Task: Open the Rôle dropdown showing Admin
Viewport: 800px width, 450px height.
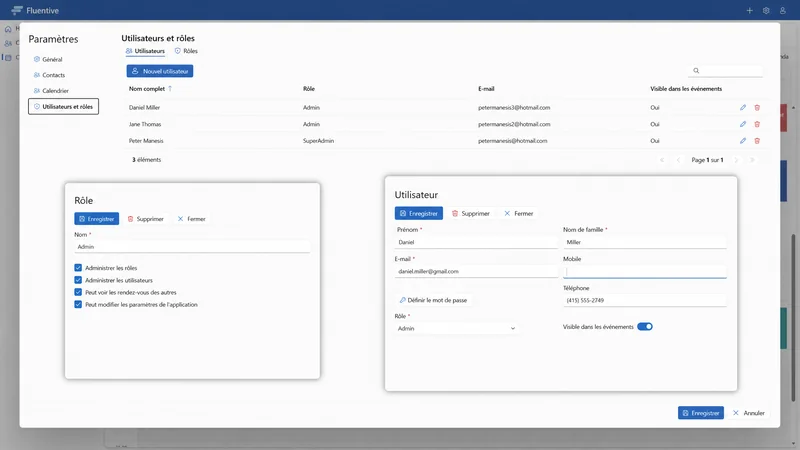Action: pos(456,328)
